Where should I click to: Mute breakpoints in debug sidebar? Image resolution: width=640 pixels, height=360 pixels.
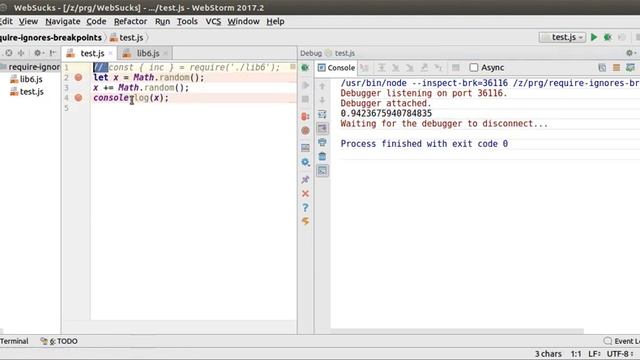pos(305,131)
